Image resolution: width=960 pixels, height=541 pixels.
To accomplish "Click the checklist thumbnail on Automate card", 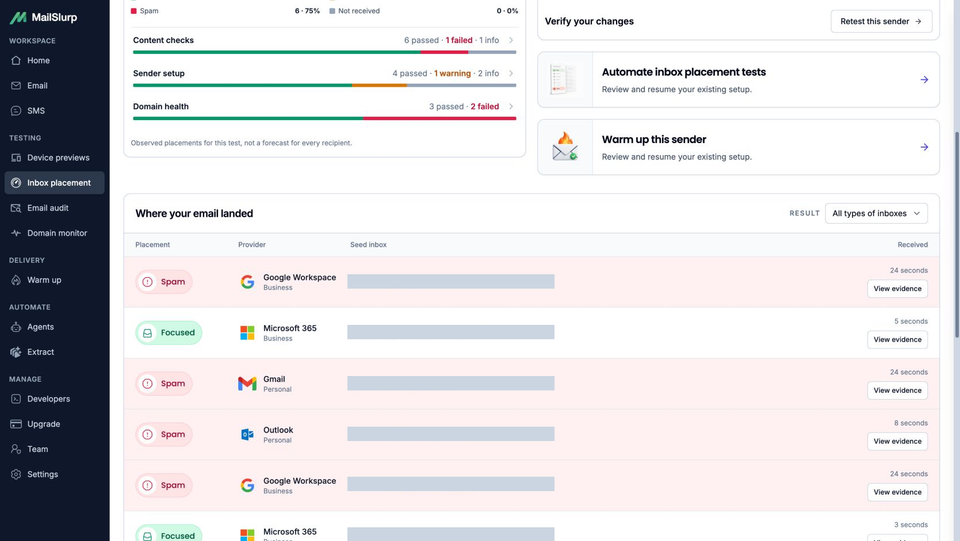I will 565,80.
